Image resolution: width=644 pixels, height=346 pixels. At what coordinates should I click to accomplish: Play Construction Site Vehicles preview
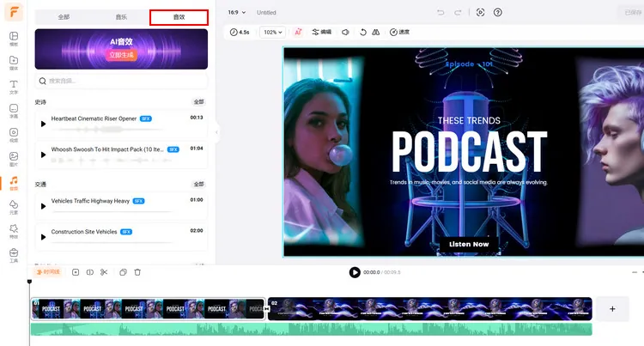pos(43,237)
